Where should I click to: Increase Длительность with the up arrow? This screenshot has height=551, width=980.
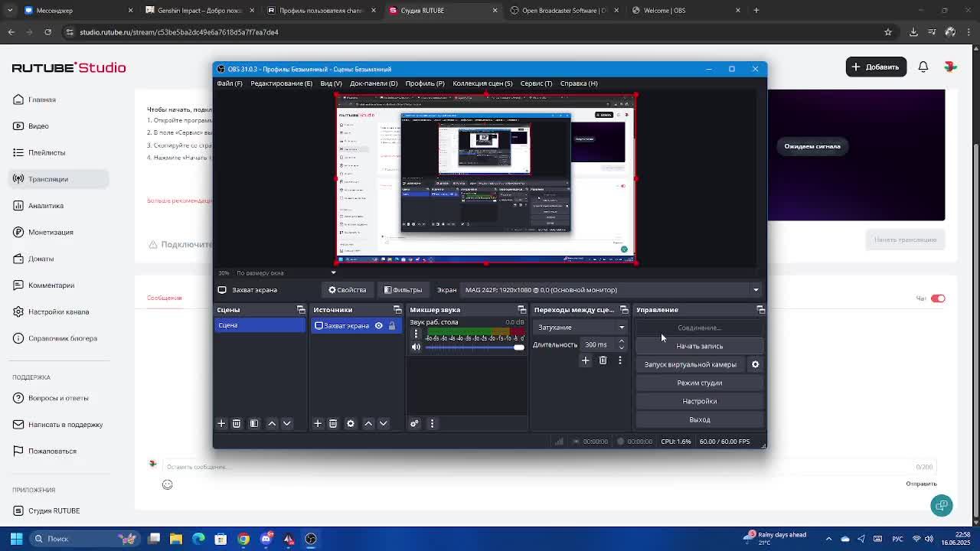click(x=621, y=341)
